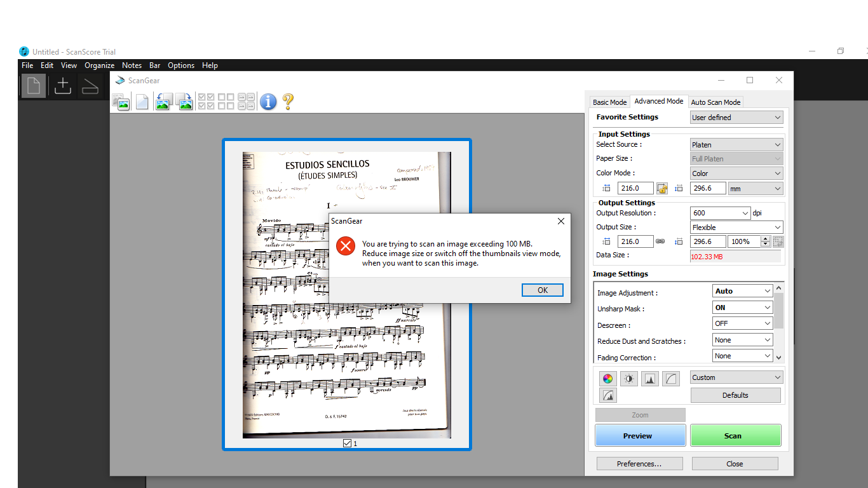Click the select all frames checkmarks icon

point(207,102)
